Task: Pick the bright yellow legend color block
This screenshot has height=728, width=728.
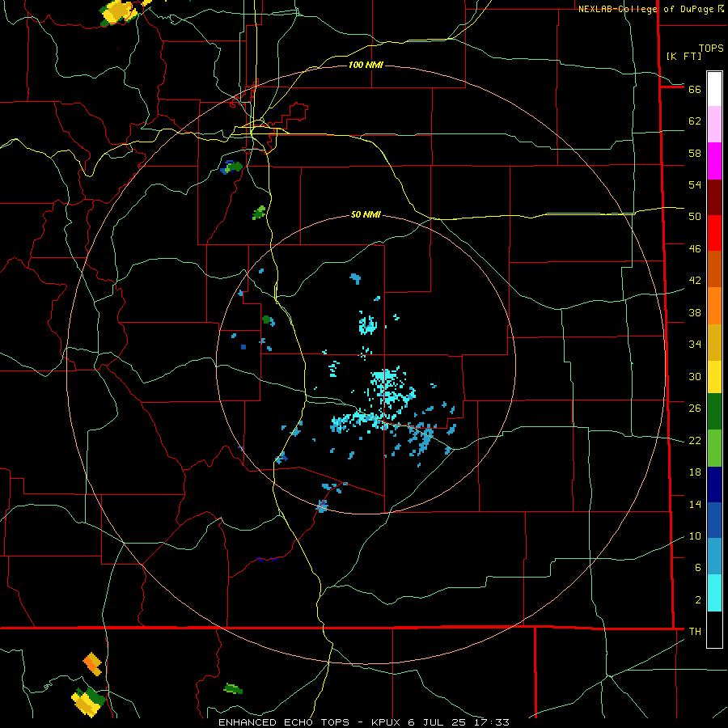Action: coord(714,377)
